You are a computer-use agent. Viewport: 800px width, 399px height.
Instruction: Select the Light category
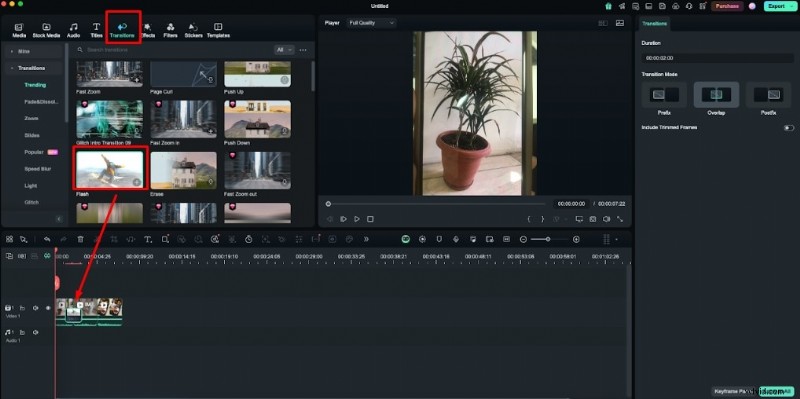point(31,186)
